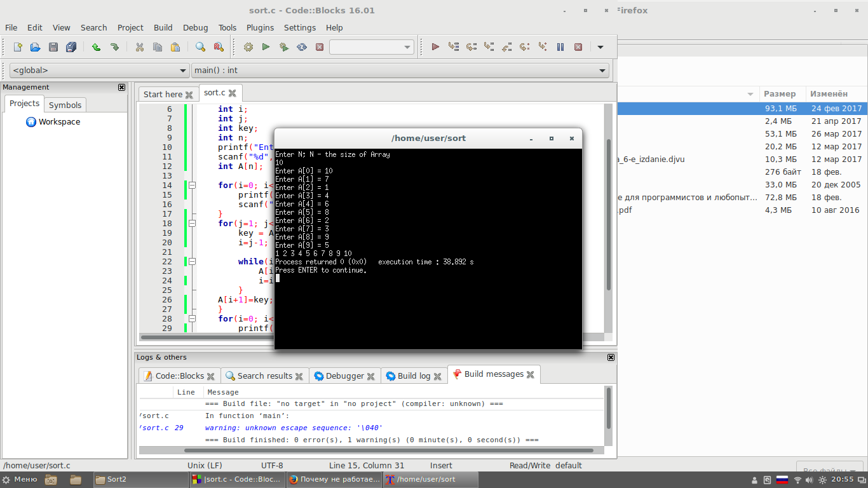The width and height of the screenshot is (868, 488).
Task: Click the Step into instruction icon
Action: [x=542, y=47]
